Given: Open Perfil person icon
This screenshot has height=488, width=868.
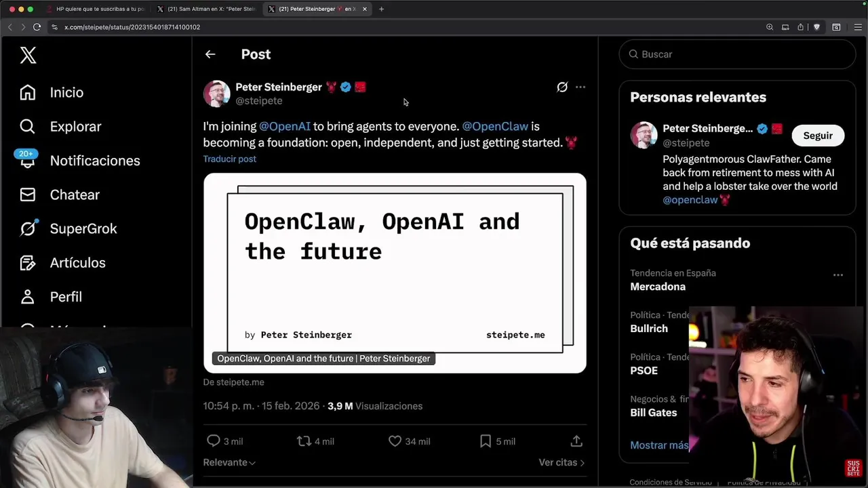Looking at the screenshot, I should coord(27,296).
